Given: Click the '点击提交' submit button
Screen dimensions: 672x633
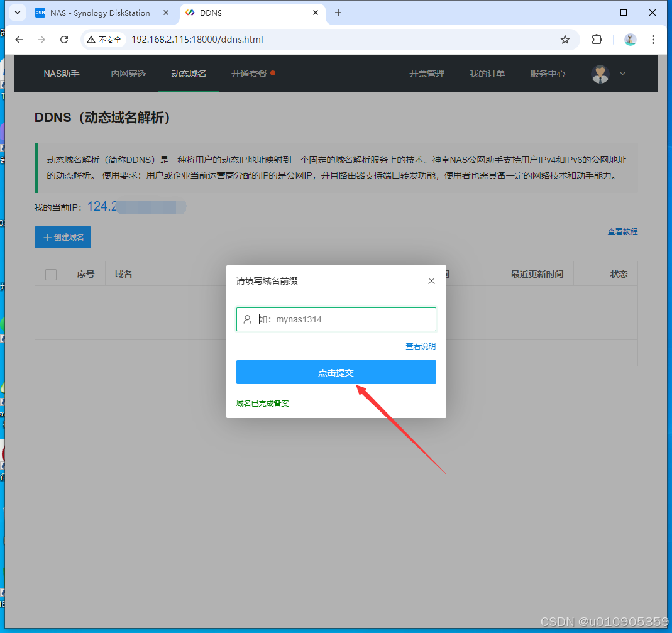Looking at the screenshot, I should pyautogui.click(x=336, y=372).
